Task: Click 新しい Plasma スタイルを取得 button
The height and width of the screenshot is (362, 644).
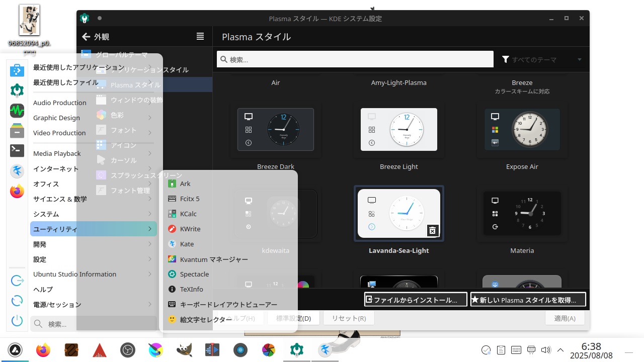Action: pos(528,300)
